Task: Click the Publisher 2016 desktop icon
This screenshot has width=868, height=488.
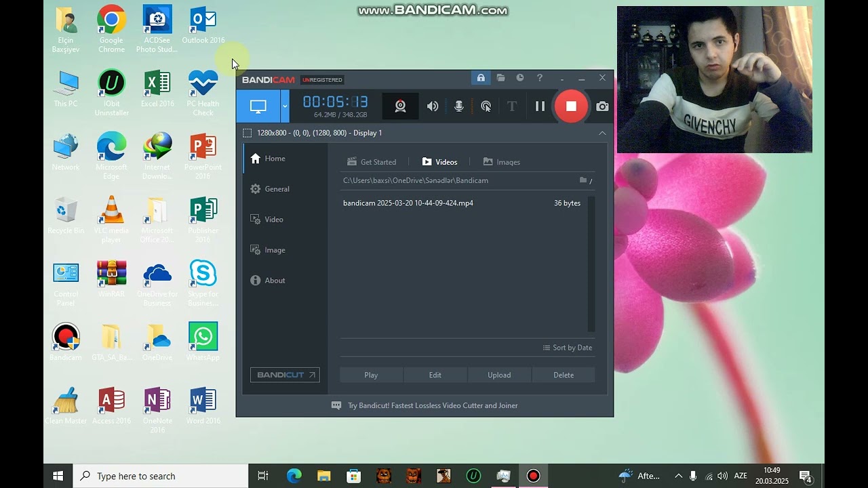Action: 203,220
